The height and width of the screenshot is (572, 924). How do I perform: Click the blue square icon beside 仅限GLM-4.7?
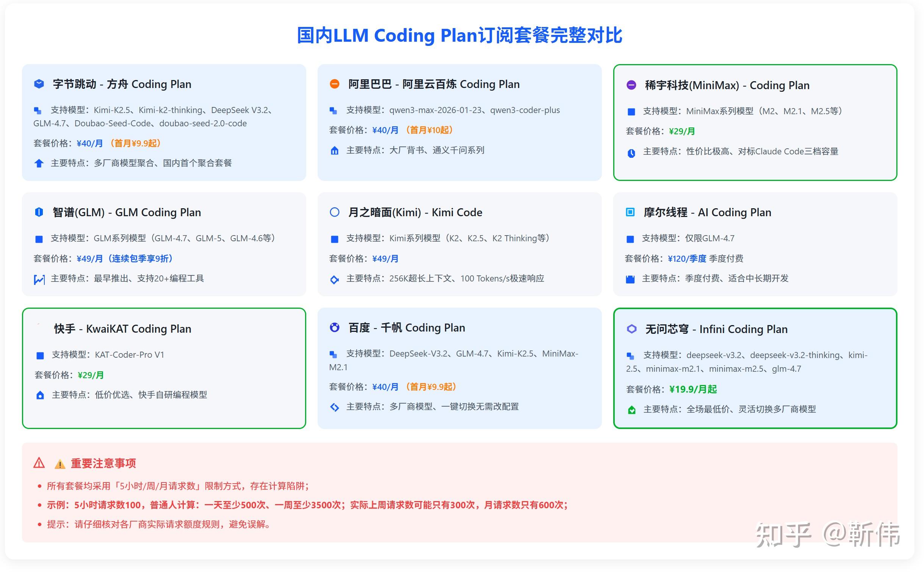(x=630, y=239)
